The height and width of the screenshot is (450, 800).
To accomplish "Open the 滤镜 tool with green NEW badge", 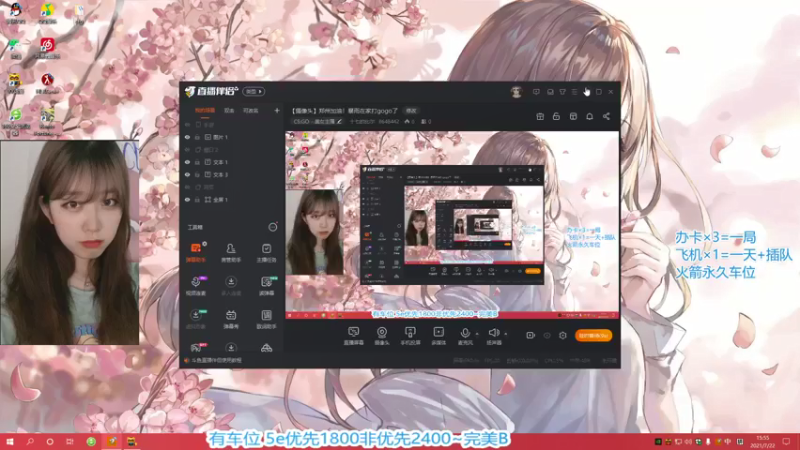I will (266, 286).
